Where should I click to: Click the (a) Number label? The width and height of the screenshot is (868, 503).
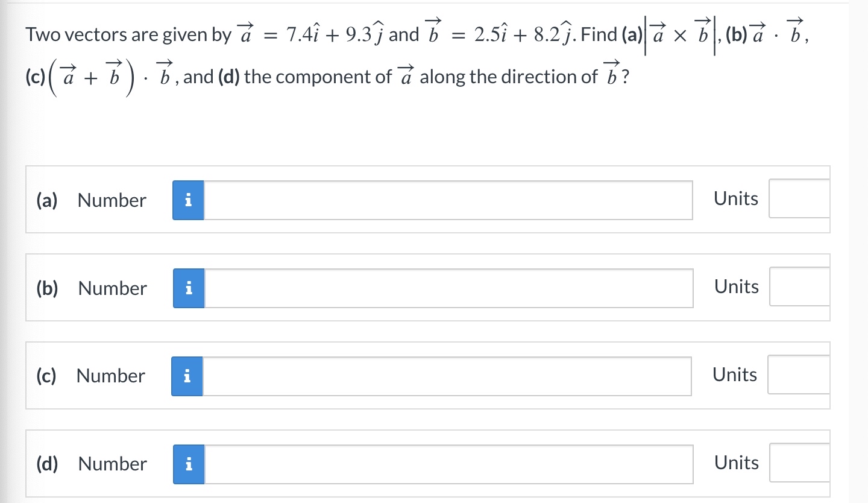click(112, 200)
